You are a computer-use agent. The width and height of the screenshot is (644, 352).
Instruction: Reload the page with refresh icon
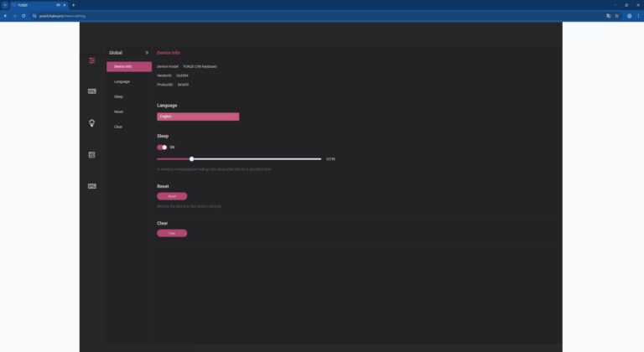[x=23, y=16]
